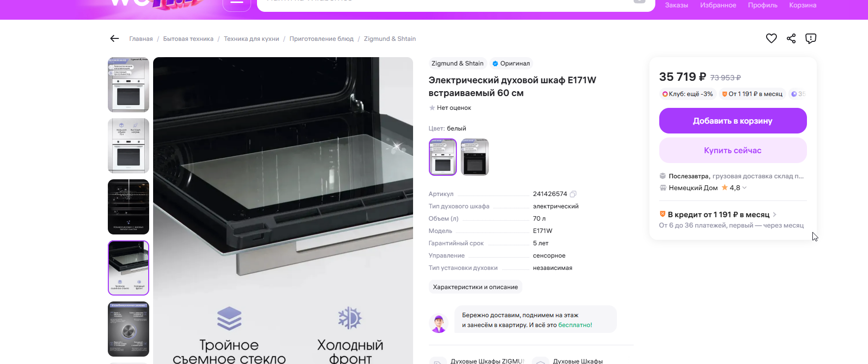Click Добавить в корзину button
The width and height of the screenshot is (868, 364).
(x=733, y=121)
